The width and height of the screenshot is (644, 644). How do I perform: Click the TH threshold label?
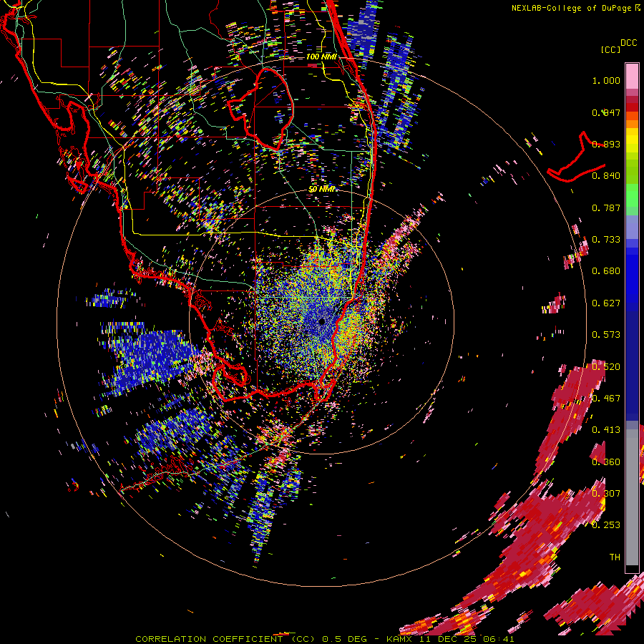click(615, 557)
